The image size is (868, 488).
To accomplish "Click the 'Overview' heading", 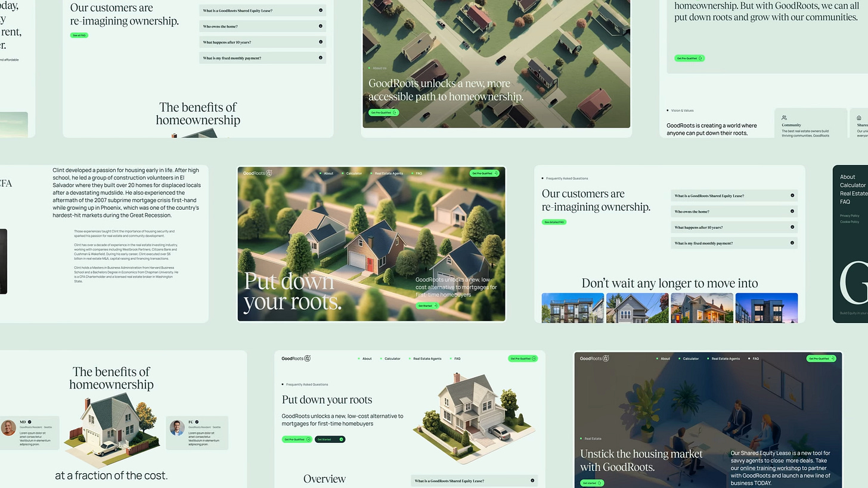I will pyautogui.click(x=324, y=478).
